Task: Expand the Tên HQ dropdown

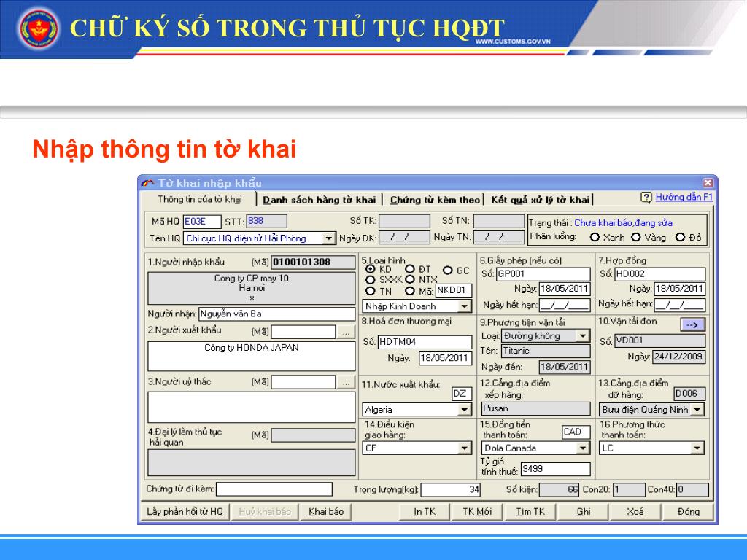Action: pos(329,238)
